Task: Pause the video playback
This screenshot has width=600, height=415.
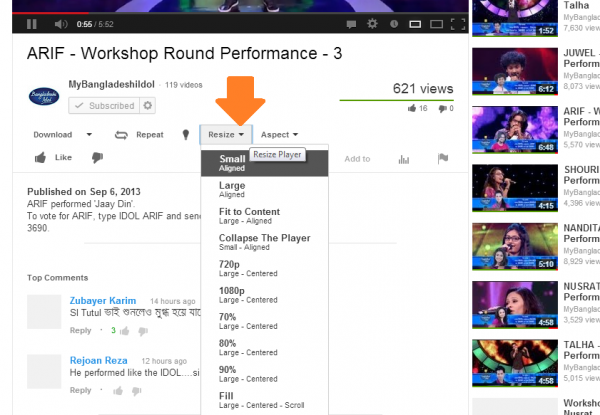Action: tap(32, 24)
